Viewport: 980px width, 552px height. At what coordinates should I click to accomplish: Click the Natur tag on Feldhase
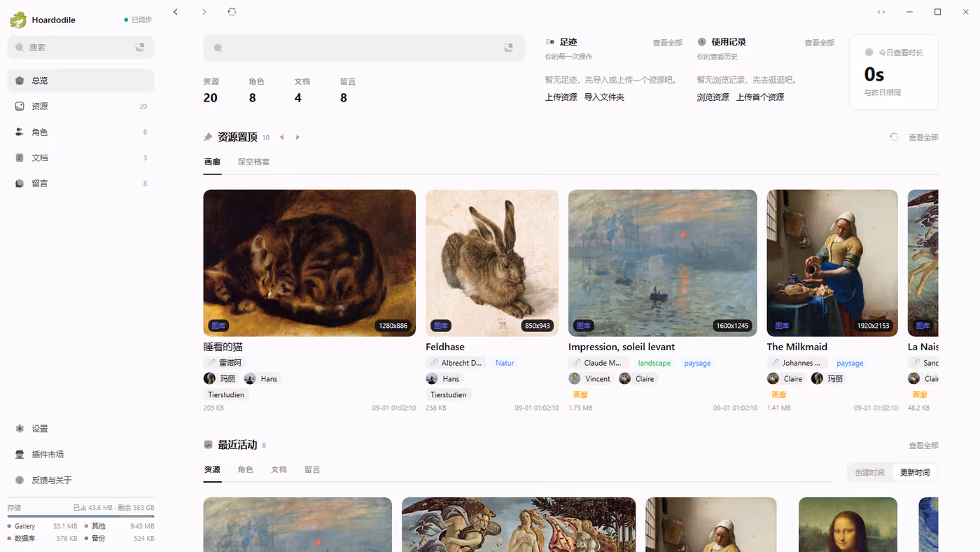505,363
